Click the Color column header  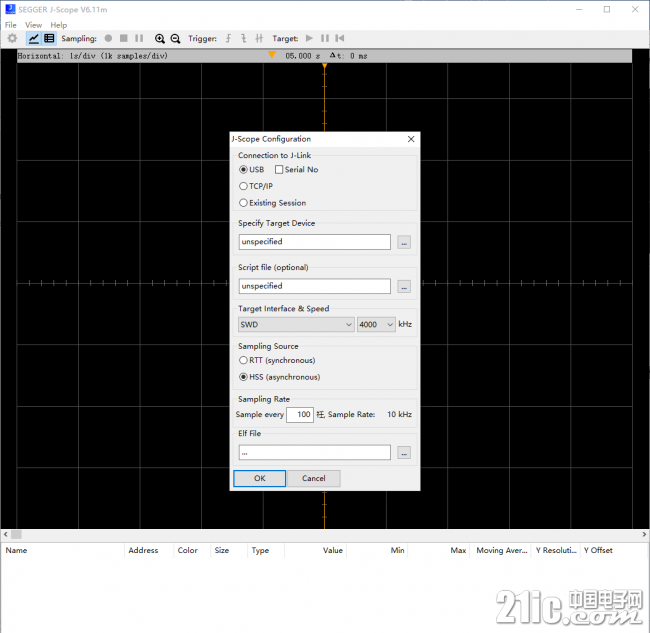click(x=192, y=551)
